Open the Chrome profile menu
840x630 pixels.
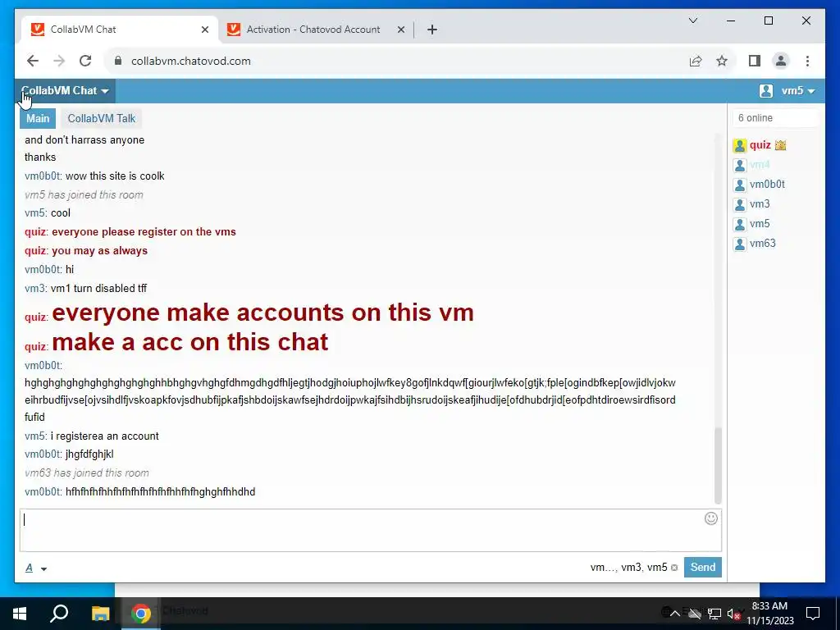coord(781,61)
